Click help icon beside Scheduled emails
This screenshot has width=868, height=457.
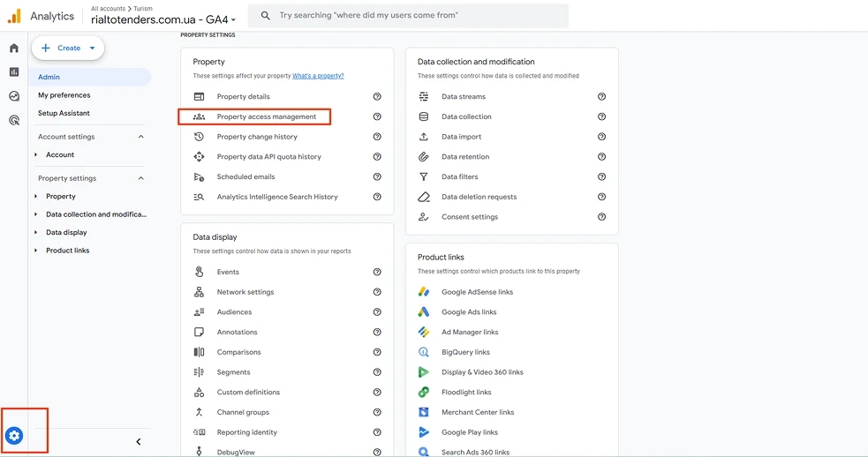click(377, 177)
